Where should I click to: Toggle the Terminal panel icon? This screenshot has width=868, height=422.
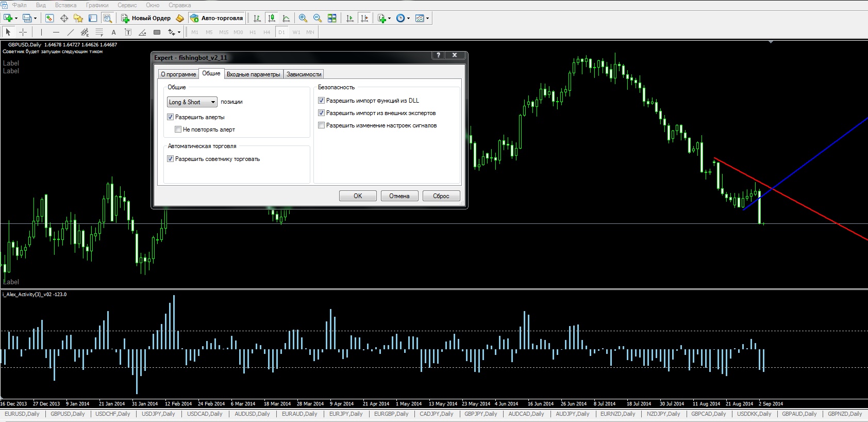93,18
